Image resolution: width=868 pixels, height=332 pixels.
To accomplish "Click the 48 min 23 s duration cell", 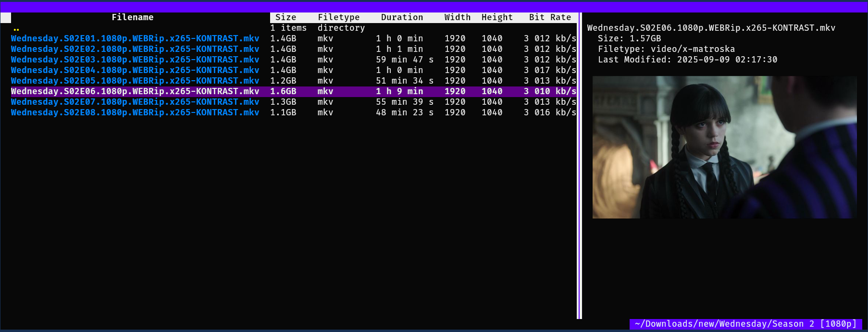I will pos(405,112).
